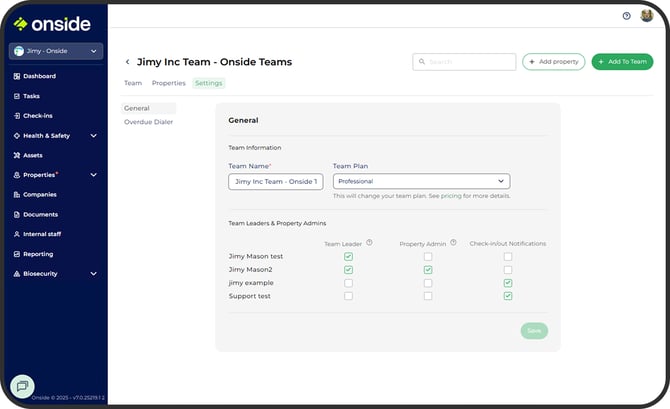Click the search magnifier icon
The image size is (670, 409).
422,62
